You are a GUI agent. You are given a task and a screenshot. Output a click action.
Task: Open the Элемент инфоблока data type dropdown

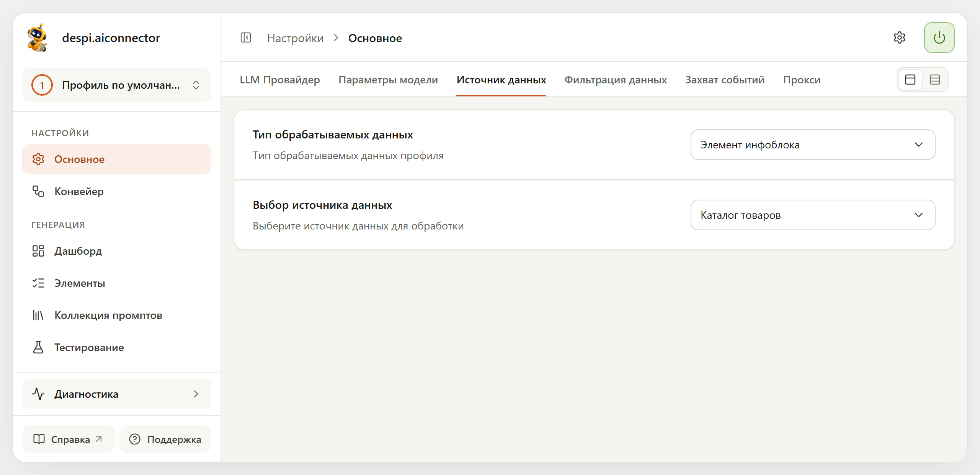click(x=813, y=145)
